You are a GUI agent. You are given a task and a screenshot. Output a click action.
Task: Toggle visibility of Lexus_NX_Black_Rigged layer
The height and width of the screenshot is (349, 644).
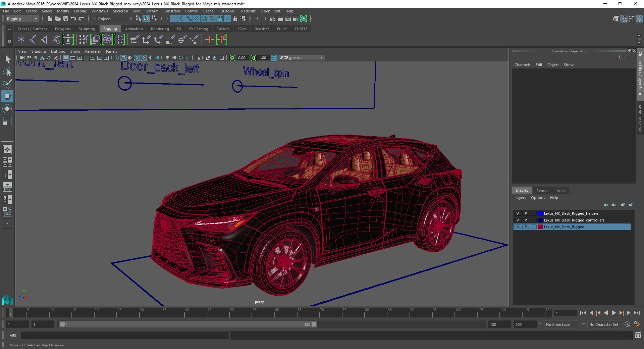tap(518, 227)
